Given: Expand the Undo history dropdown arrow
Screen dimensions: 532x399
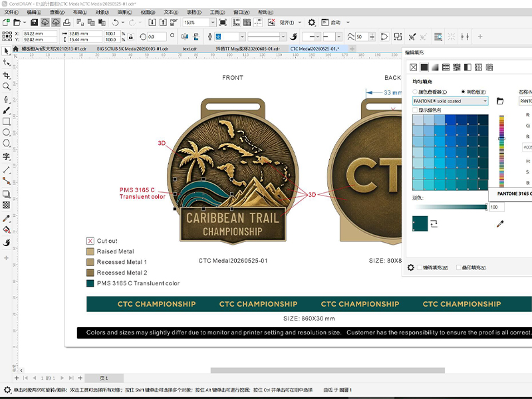Looking at the screenshot, I should (123, 23).
